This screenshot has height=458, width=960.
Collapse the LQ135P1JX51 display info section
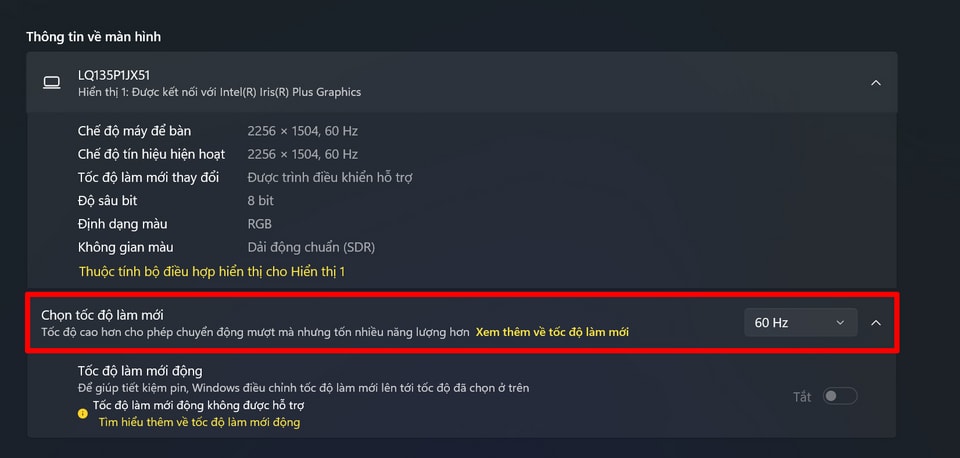click(876, 83)
